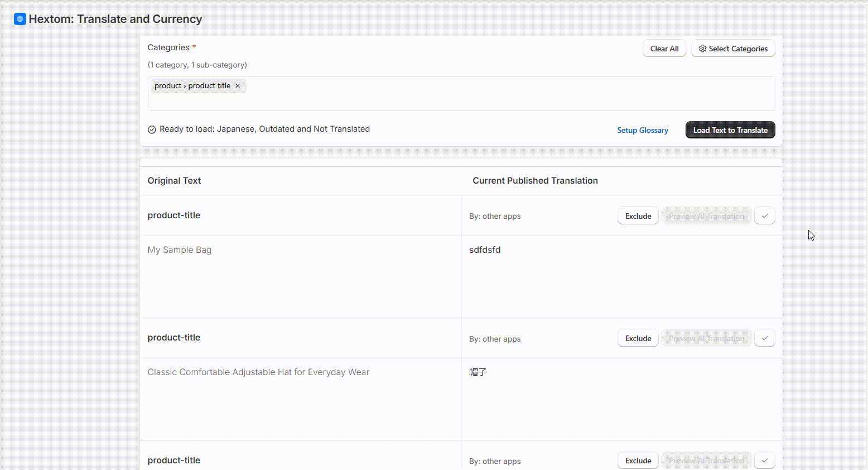Preview AI Translation for the Adjustable Hat
The width and height of the screenshot is (868, 470).
(706, 338)
